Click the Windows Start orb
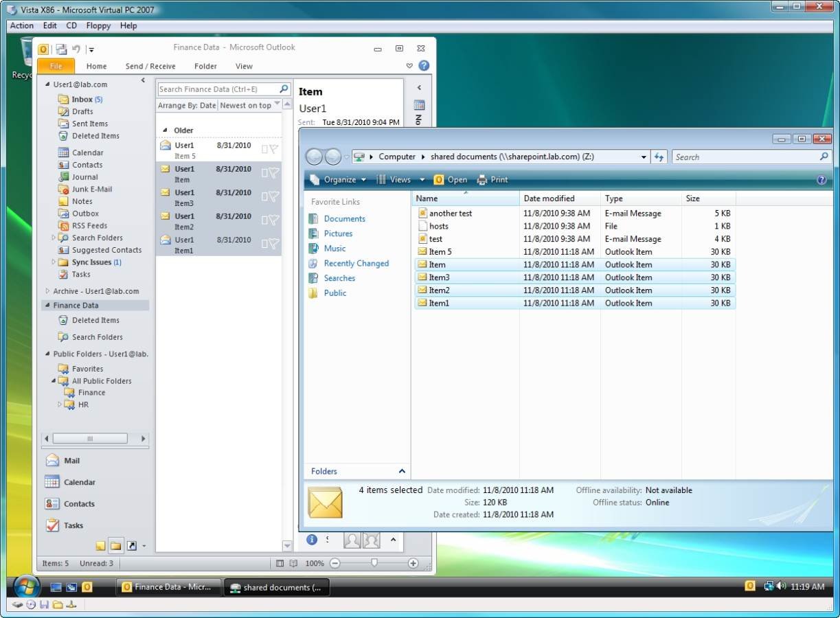The height and width of the screenshot is (618, 840). 26,586
